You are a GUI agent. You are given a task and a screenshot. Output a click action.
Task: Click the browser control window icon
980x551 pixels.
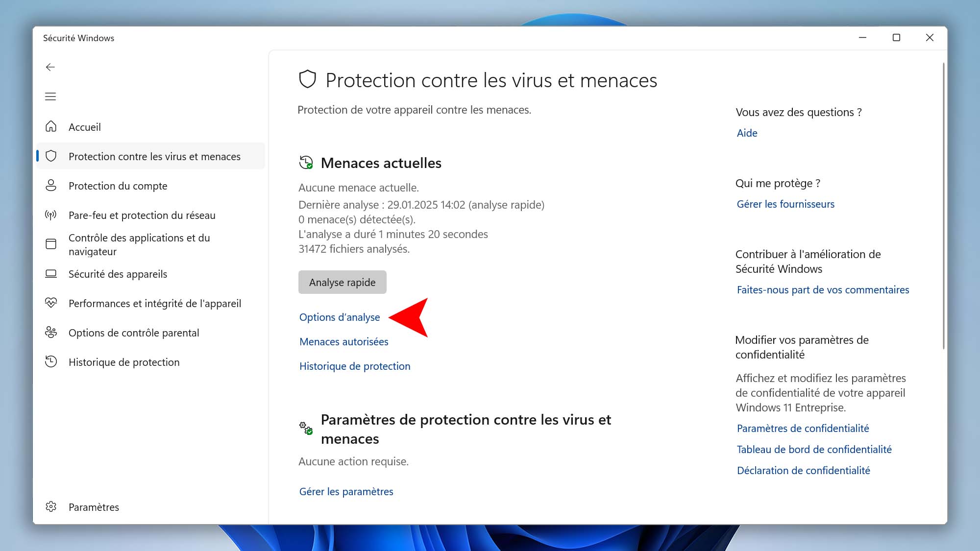click(x=51, y=244)
